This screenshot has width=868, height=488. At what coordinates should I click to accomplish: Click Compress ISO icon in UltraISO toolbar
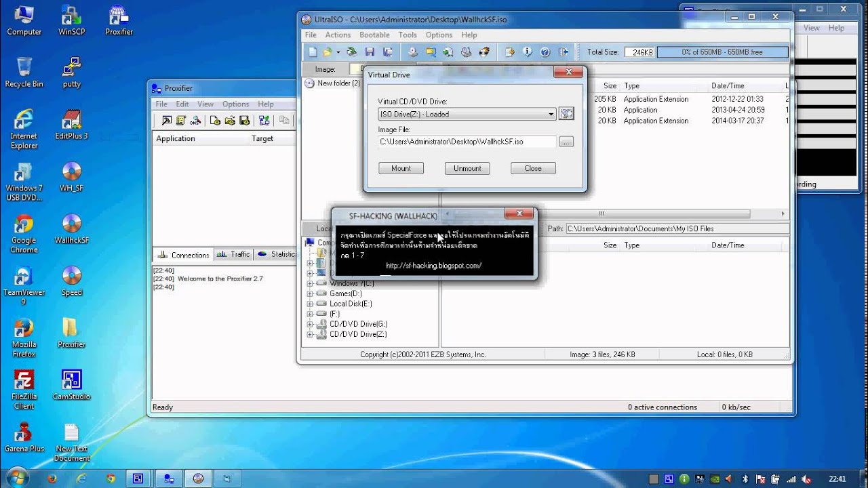[x=448, y=52]
